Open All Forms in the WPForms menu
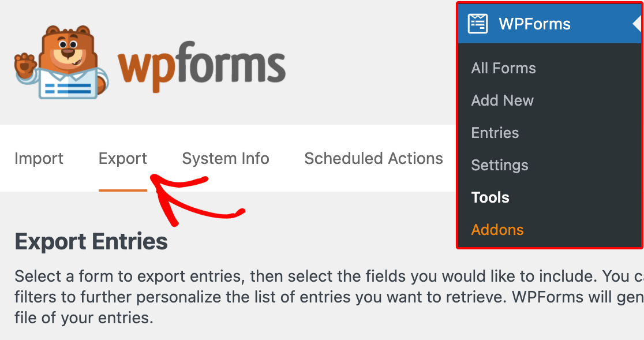 coord(503,68)
